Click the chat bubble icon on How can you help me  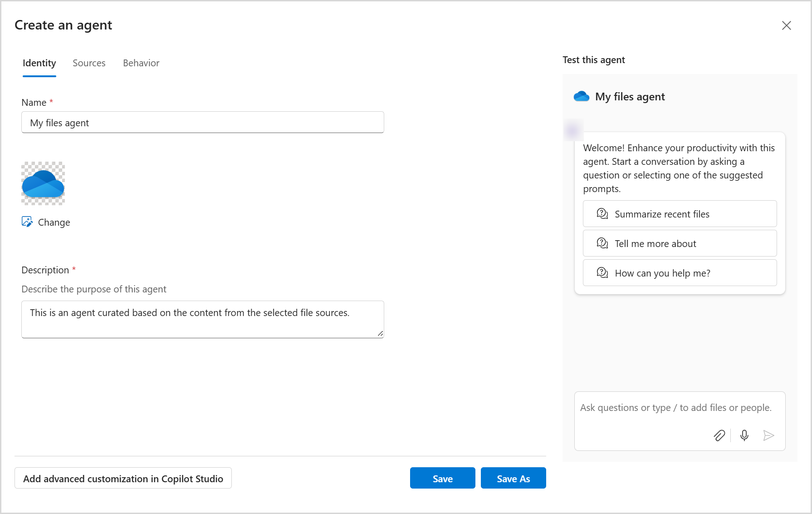[x=602, y=272]
